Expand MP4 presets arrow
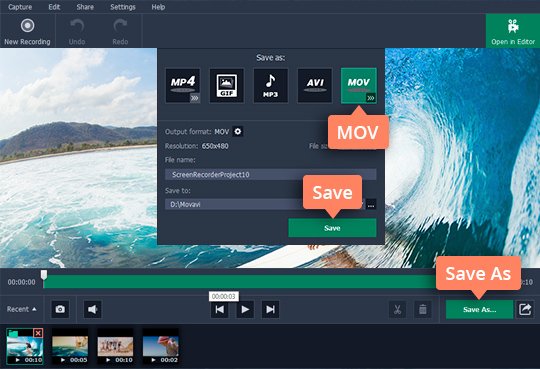The height and width of the screenshot is (369, 540). pyautogui.click(x=195, y=98)
